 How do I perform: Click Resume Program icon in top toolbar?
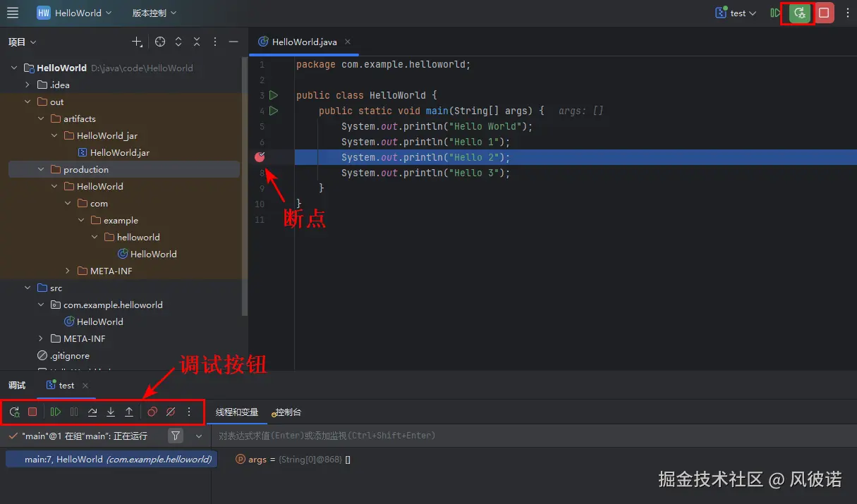(x=776, y=13)
